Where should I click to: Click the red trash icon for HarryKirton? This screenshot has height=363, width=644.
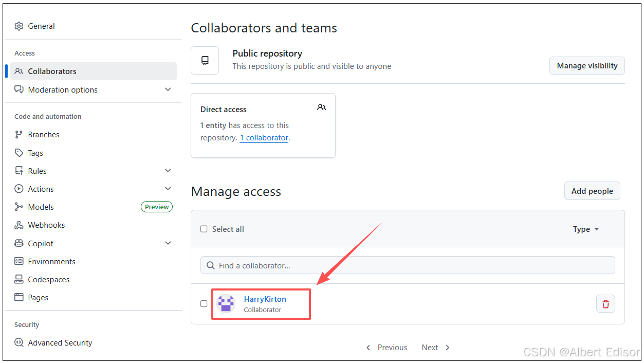(x=605, y=304)
